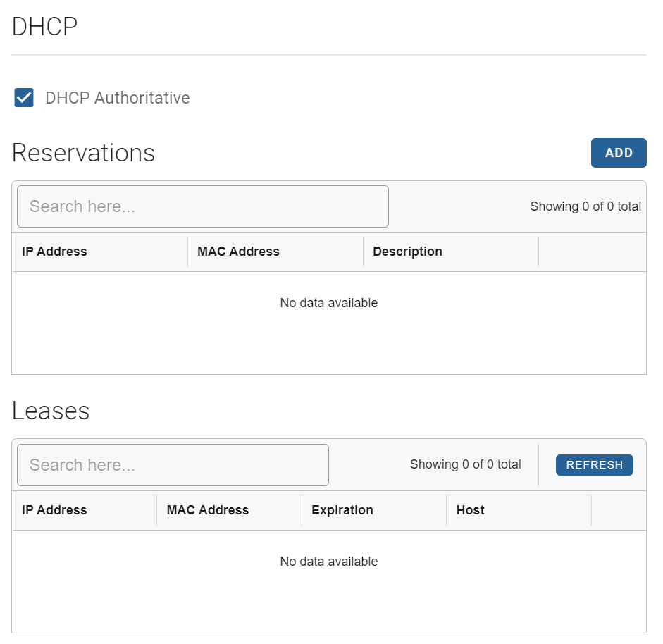Disable the DHCP Authoritative checkbox
Viewport: 663px width, 644px height.
(23, 97)
